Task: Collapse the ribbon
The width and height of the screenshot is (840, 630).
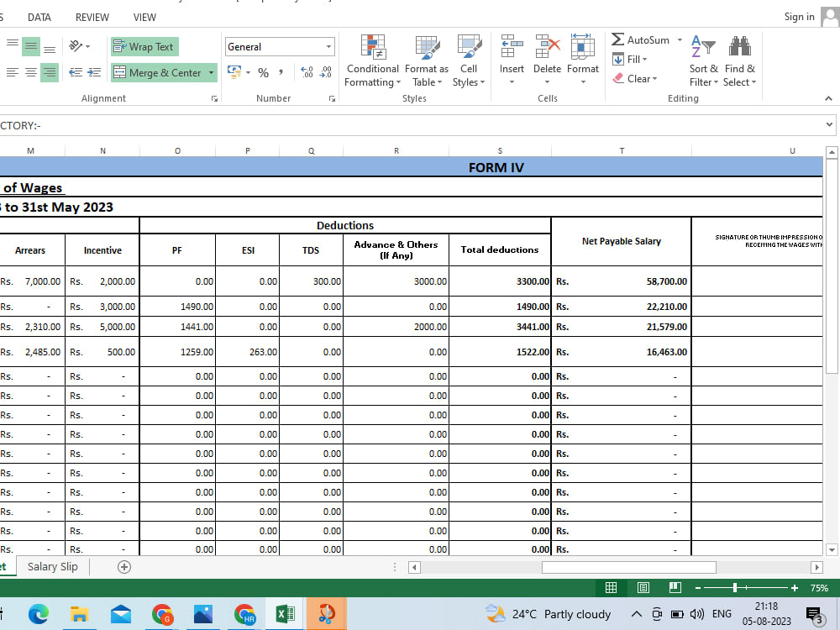Action: (828, 98)
